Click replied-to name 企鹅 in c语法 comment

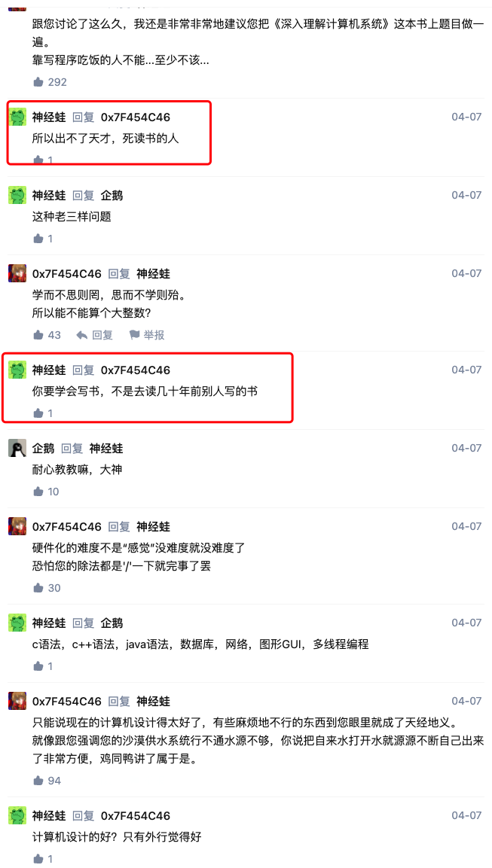(x=112, y=623)
